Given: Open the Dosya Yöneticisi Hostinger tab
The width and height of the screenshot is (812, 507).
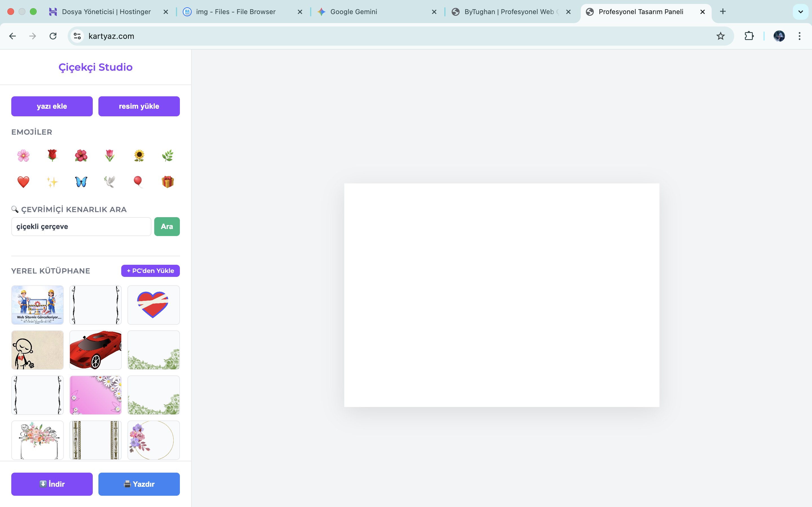Looking at the screenshot, I should pyautogui.click(x=106, y=11).
